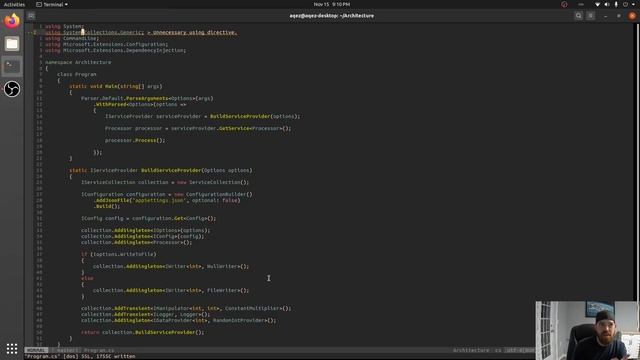Click 'AddSingleton<IOptions>(options);' line
Image resolution: width=640 pixels, height=360 pixels.
click(146, 230)
